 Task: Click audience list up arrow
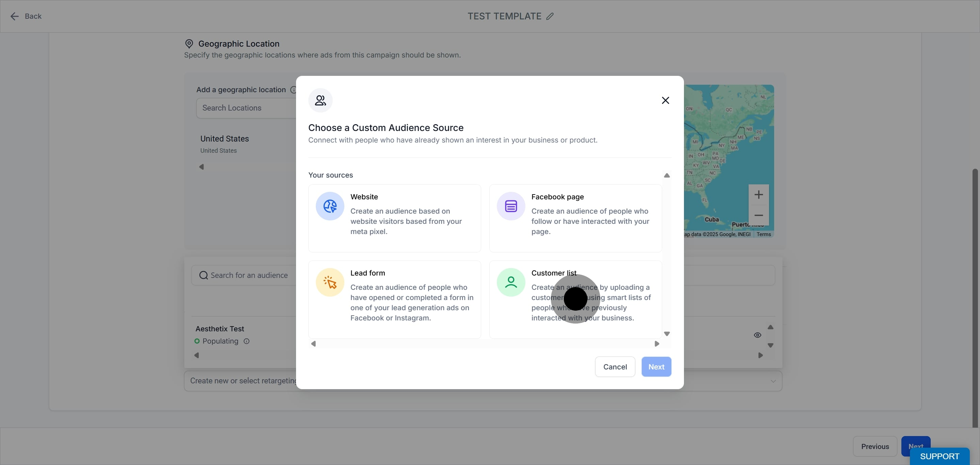pyautogui.click(x=770, y=327)
